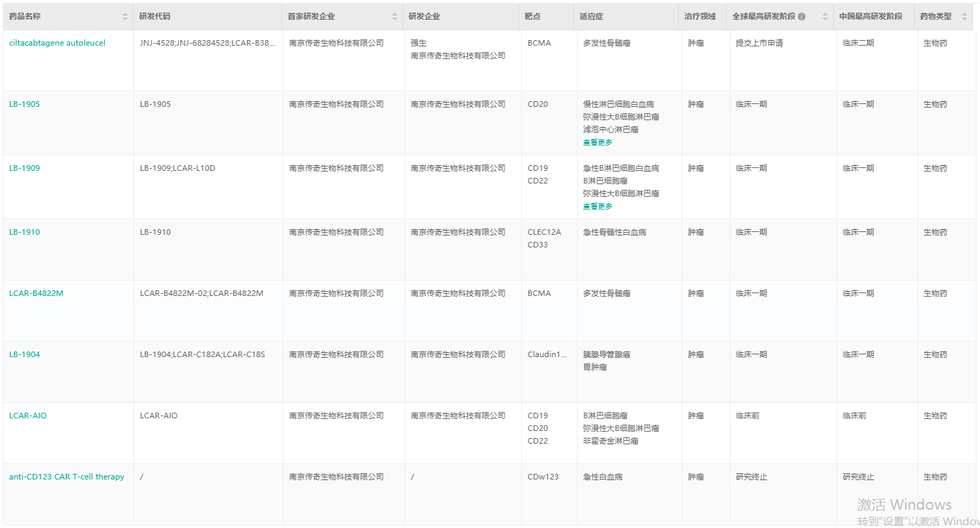Select the code cell LB-1904;LCAR-C182A;LCAR-C18S
Image resolution: width=980 pixels, height=528 pixels.
click(203, 354)
